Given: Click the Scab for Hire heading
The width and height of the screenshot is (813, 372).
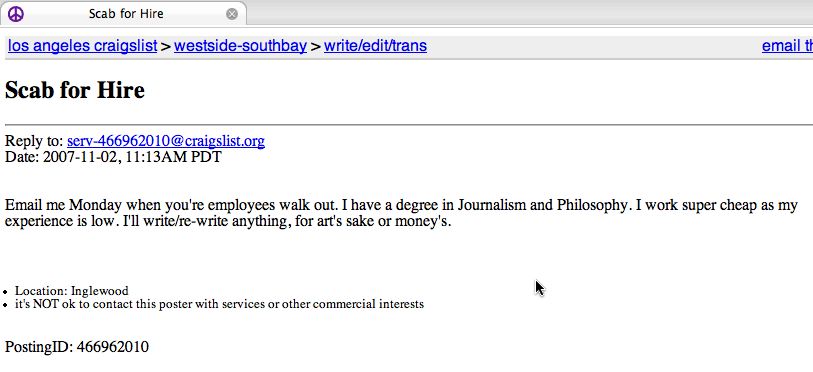Looking at the screenshot, I should (x=75, y=90).
